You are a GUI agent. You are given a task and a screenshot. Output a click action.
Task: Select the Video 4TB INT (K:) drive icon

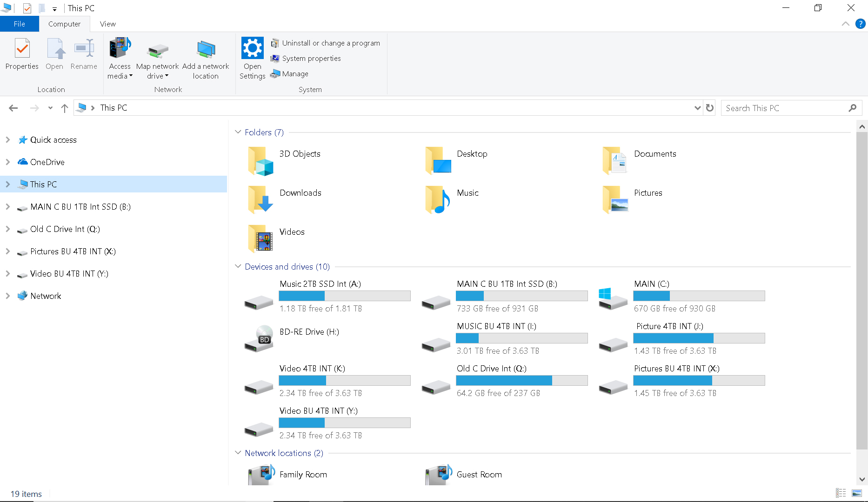(259, 387)
